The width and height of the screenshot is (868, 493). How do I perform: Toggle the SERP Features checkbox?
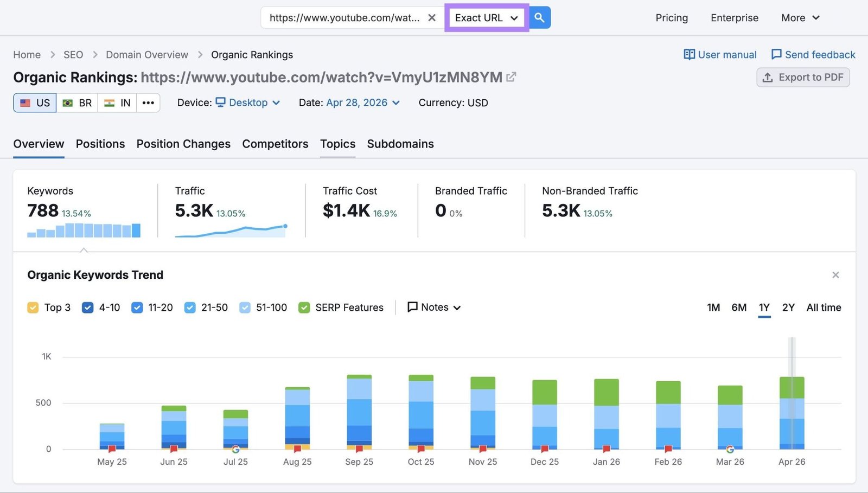[x=304, y=308]
